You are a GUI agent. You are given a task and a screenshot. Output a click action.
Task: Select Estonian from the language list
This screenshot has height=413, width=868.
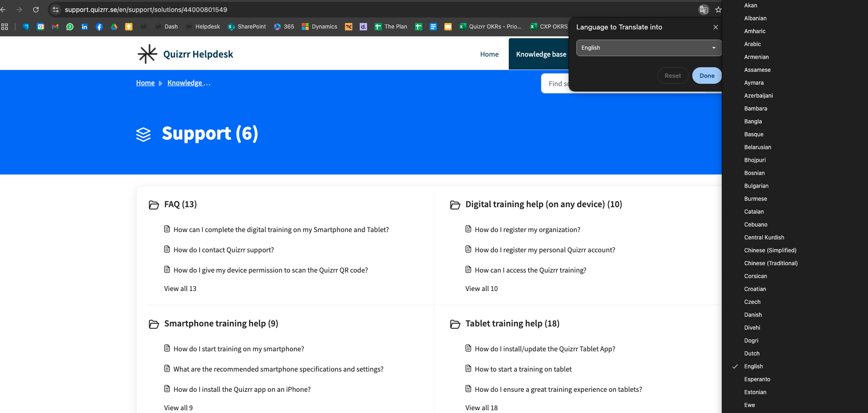(755, 392)
